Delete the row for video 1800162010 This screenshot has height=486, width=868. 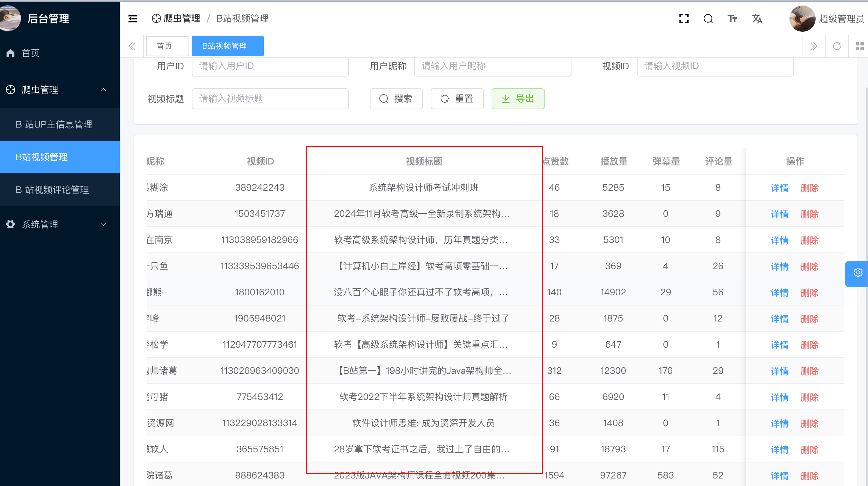point(809,292)
